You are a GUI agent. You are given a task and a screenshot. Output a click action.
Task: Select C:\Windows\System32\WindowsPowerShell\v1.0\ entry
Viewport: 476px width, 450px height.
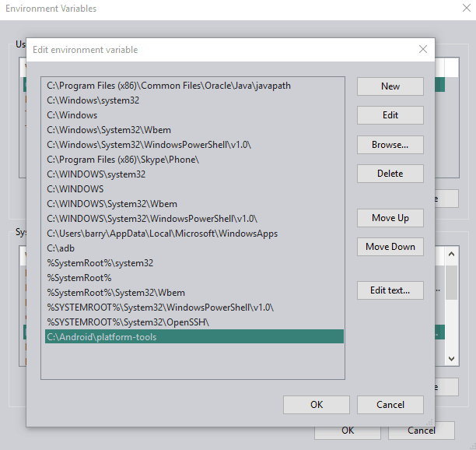coord(194,145)
